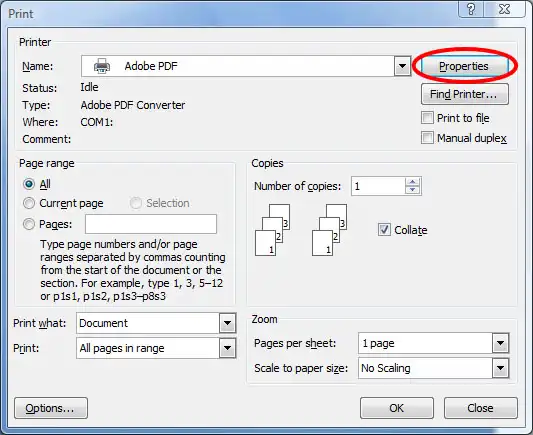
Task: Click the Help question mark icon
Action: pos(471,9)
